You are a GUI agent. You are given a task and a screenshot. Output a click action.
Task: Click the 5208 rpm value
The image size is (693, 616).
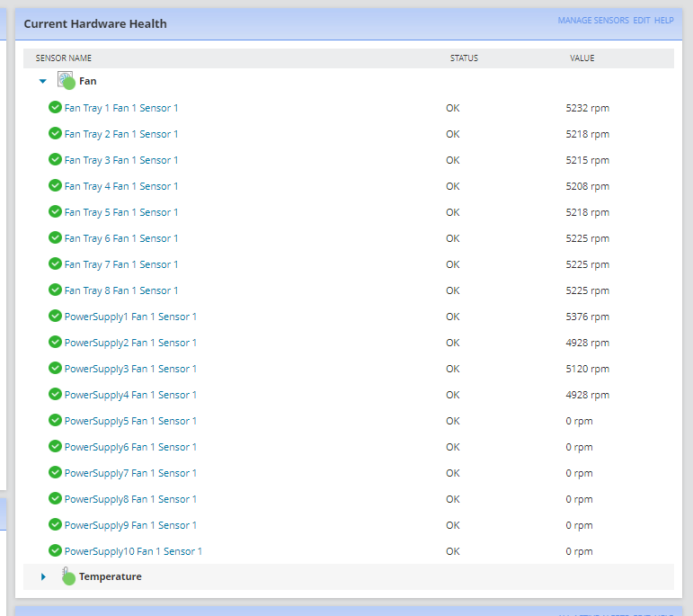tap(587, 186)
